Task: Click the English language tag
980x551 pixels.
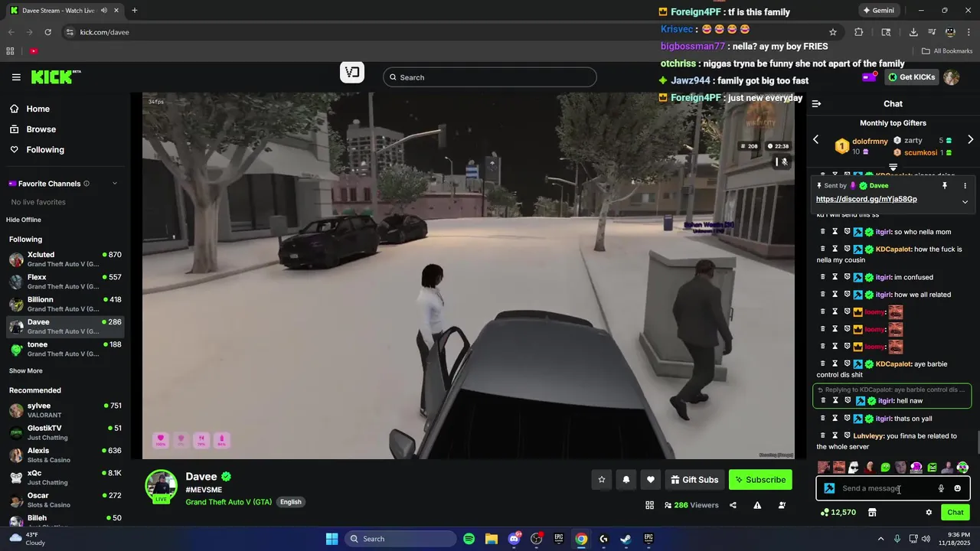Action: [x=290, y=502]
